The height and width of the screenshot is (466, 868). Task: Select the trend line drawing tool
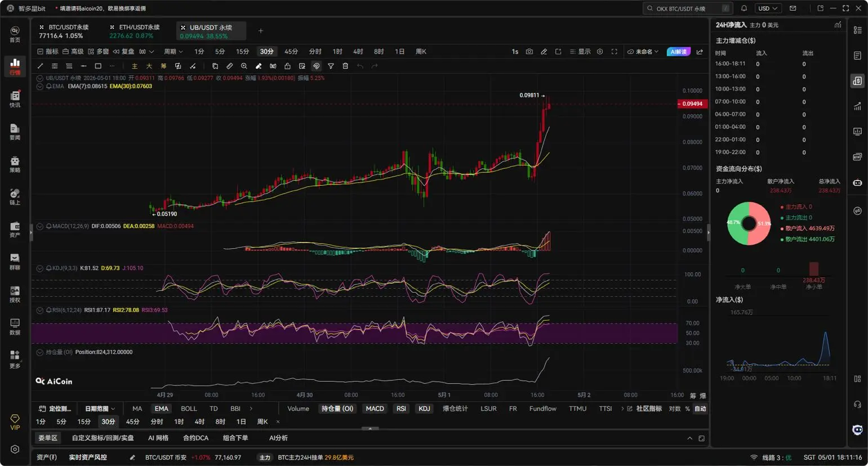[40, 66]
